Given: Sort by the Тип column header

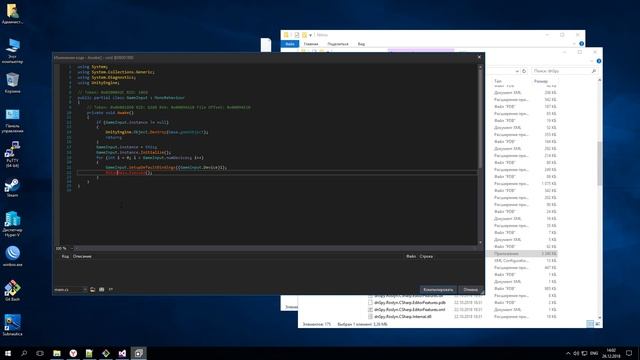Looking at the screenshot, I should coord(498,81).
